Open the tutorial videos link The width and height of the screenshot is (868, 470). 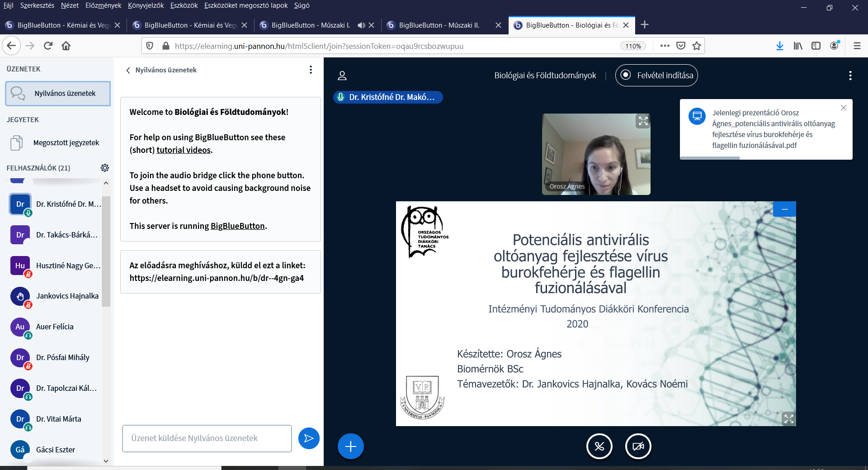pyautogui.click(x=184, y=150)
